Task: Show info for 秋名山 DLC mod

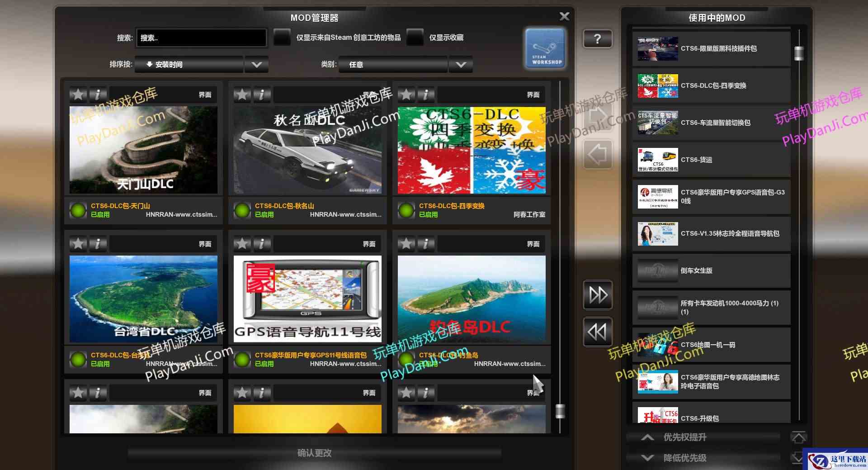Action: click(262, 95)
